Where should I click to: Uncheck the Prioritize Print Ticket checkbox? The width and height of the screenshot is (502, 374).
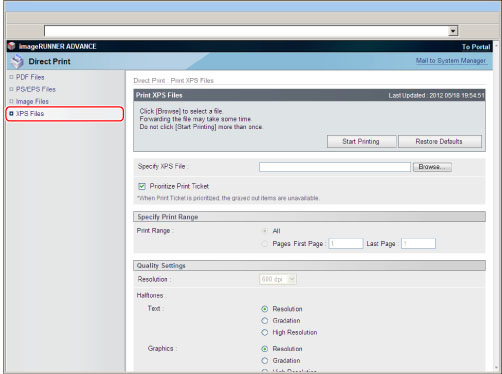point(142,186)
